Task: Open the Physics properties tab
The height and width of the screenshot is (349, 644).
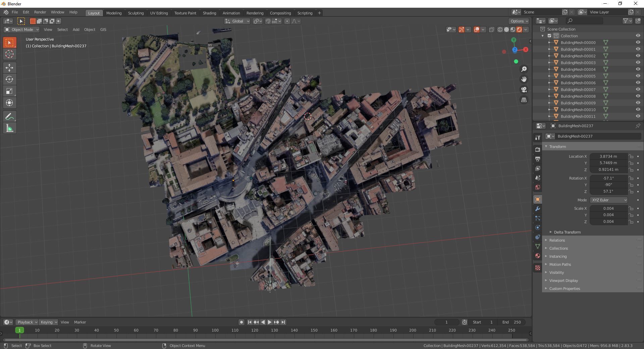Action: coord(538,228)
